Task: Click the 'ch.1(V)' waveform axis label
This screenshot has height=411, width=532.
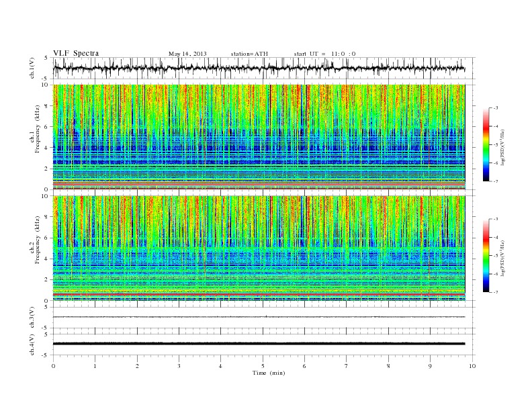Action: click(32, 68)
